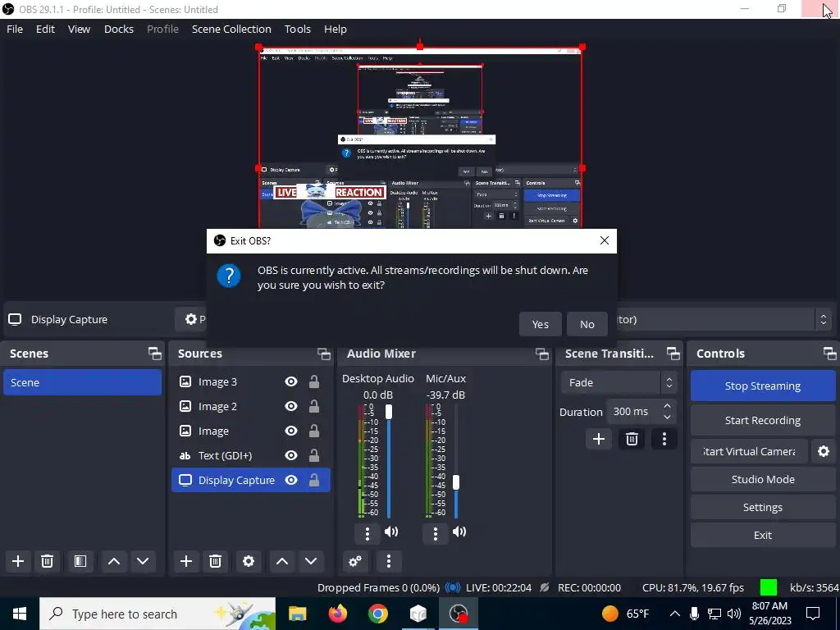Click the Windows search box
This screenshot has height=630, width=840.
[157, 614]
